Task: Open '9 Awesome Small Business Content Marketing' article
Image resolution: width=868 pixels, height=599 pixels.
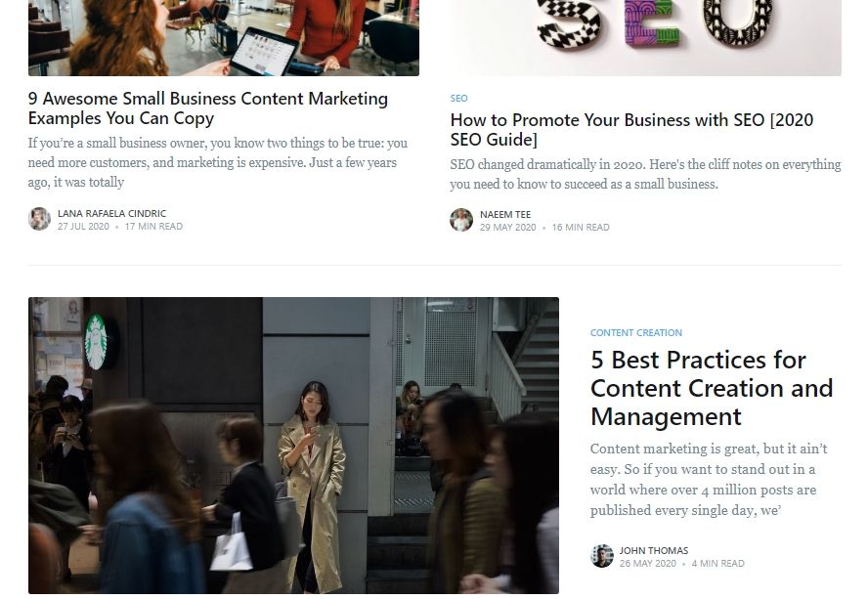Action: 208,107
